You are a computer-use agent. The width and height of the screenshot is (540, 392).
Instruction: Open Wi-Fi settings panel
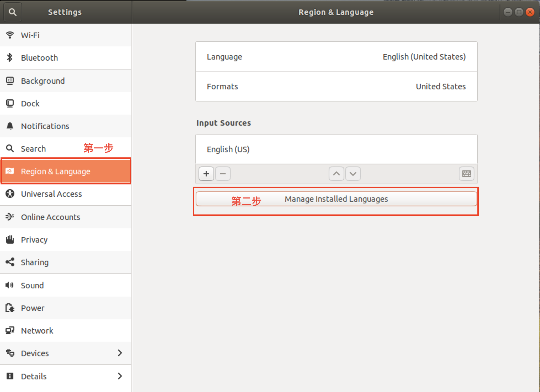pyautogui.click(x=66, y=35)
